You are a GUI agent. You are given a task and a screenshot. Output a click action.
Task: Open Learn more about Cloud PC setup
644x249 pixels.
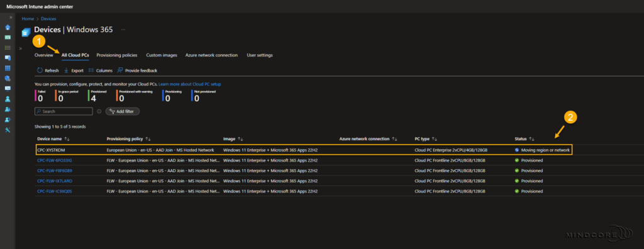tap(190, 84)
